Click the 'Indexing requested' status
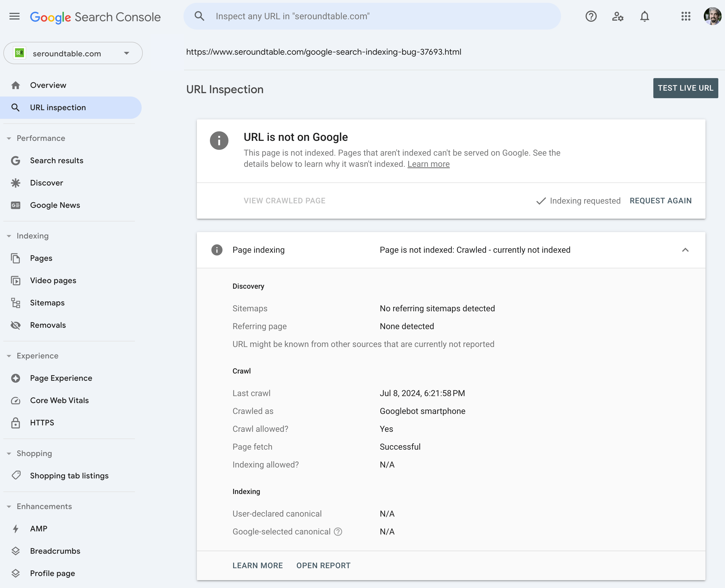Screen dimensions: 725x588 click(578, 201)
